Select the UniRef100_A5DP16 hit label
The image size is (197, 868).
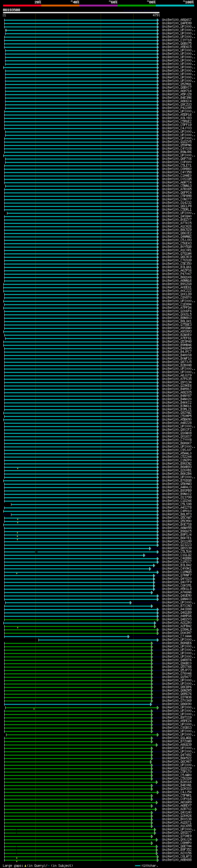coord(177,115)
